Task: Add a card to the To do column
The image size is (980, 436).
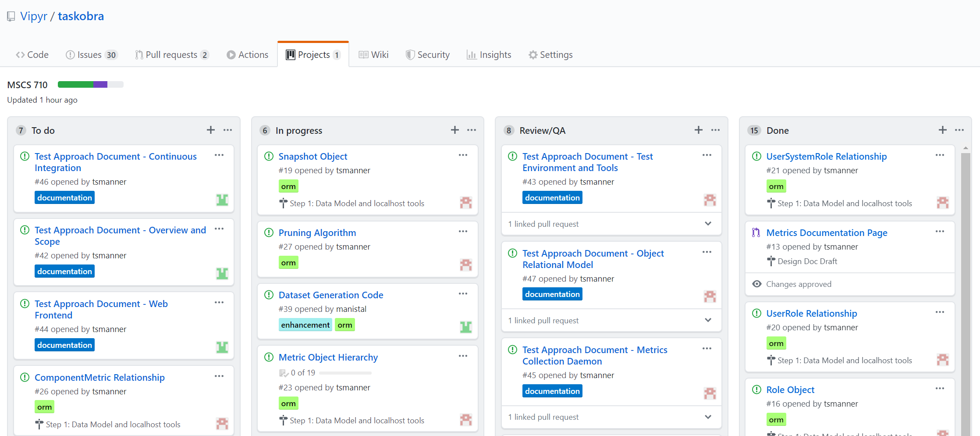Action: (211, 130)
